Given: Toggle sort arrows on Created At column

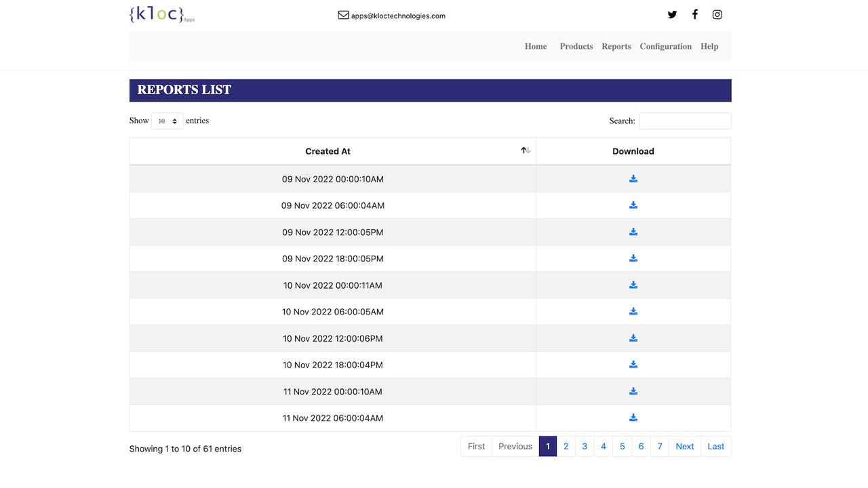Looking at the screenshot, I should [526, 150].
